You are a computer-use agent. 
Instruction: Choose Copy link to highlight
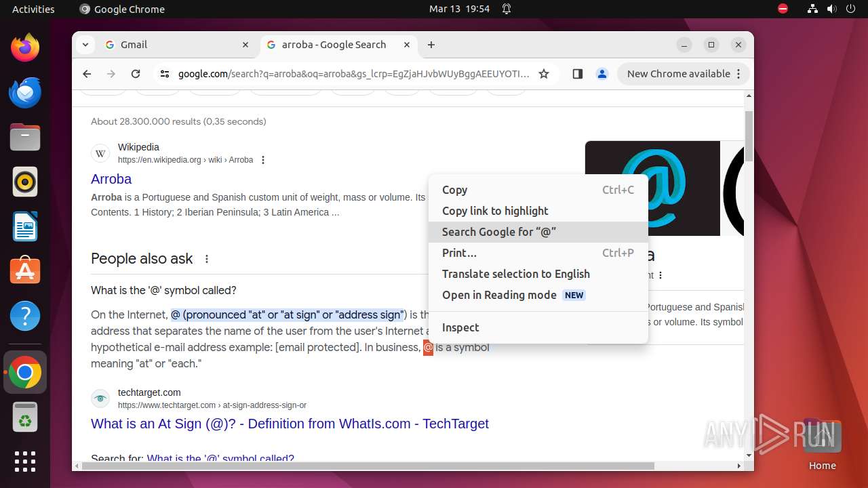click(538, 211)
